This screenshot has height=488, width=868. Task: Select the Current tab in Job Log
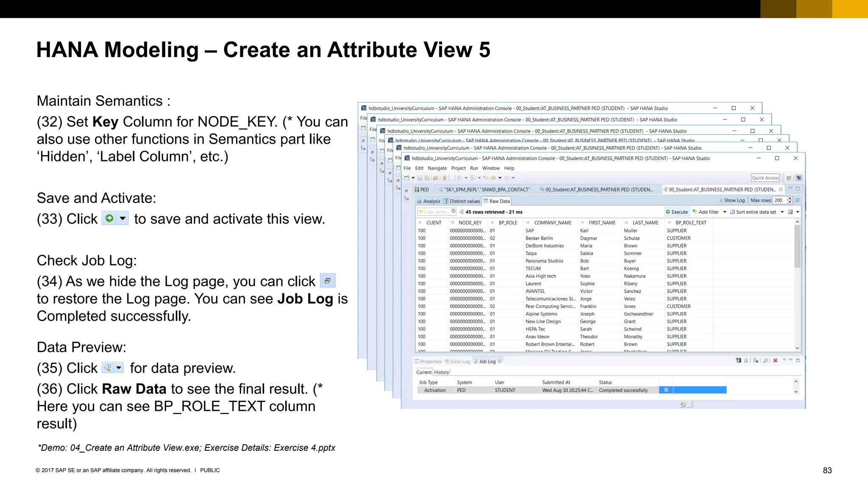click(x=424, y=372)
